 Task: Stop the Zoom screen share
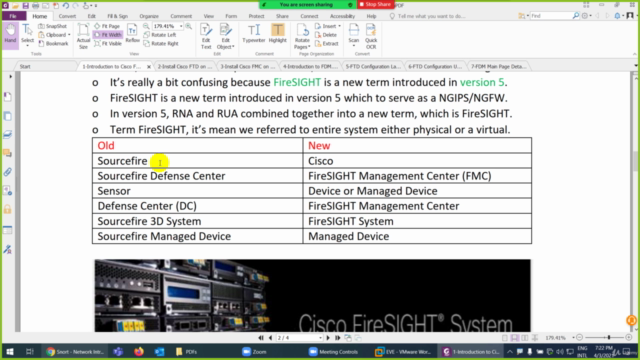point(376,4)
